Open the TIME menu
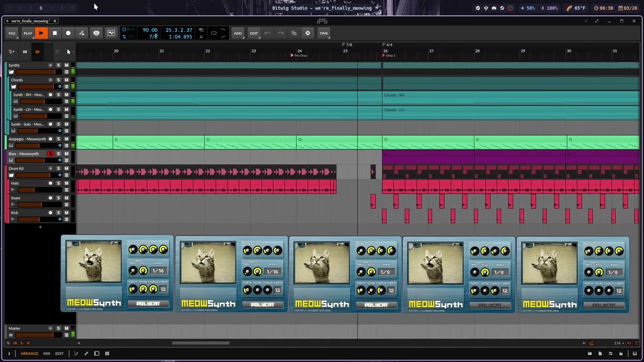The image size is (644, 362). (x=324, y=33)
